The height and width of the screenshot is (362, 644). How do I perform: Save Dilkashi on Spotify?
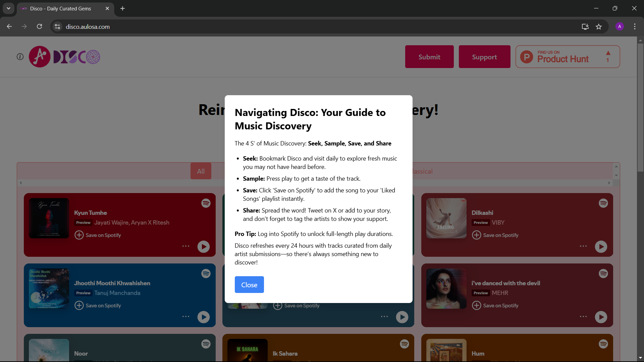(495, 235)
